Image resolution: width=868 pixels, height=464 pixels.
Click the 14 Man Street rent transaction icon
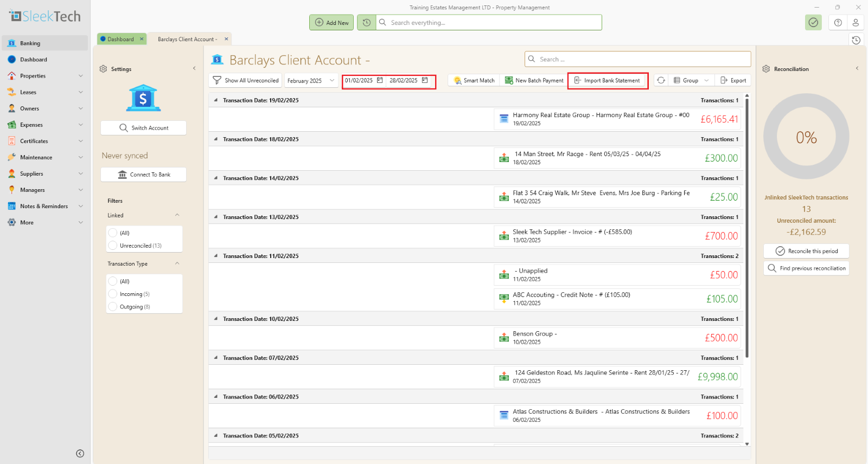pyautogui.click(x=504, y=158)
